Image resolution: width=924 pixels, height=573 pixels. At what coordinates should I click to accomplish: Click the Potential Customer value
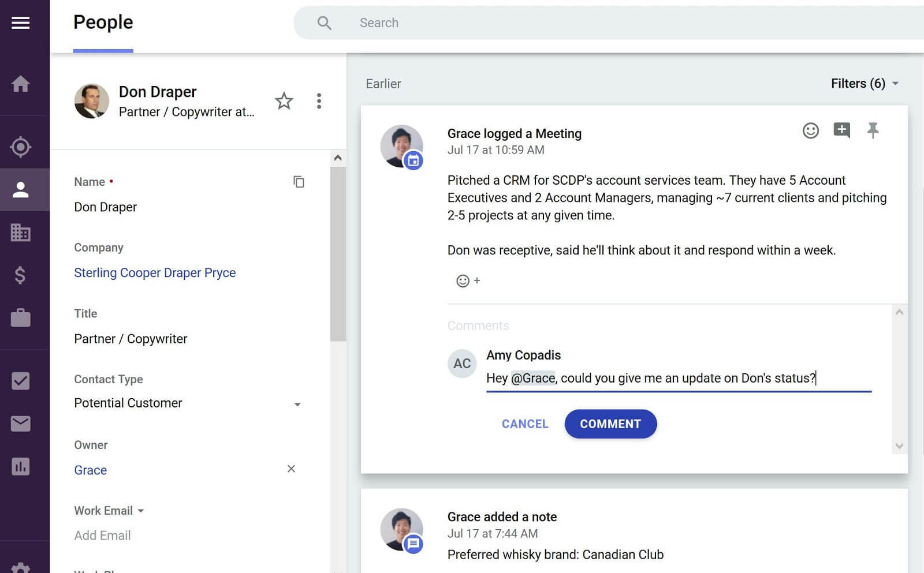click(128, 403)
